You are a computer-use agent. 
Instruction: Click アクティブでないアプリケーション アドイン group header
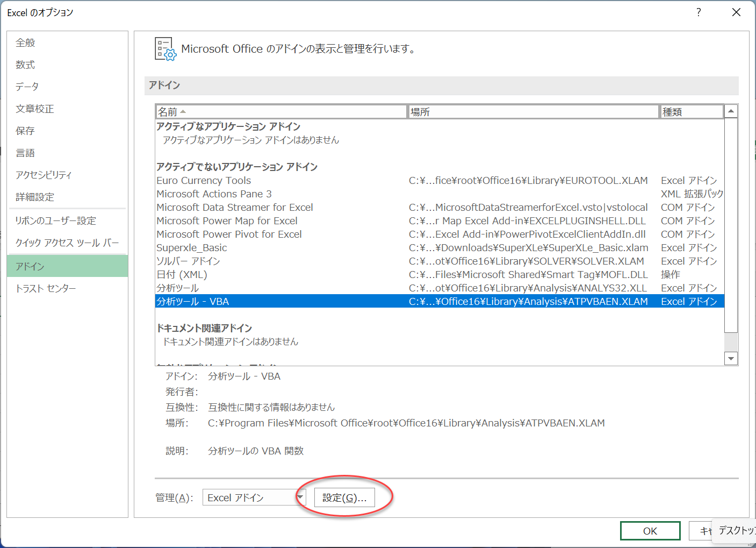(x=237, y=167)
